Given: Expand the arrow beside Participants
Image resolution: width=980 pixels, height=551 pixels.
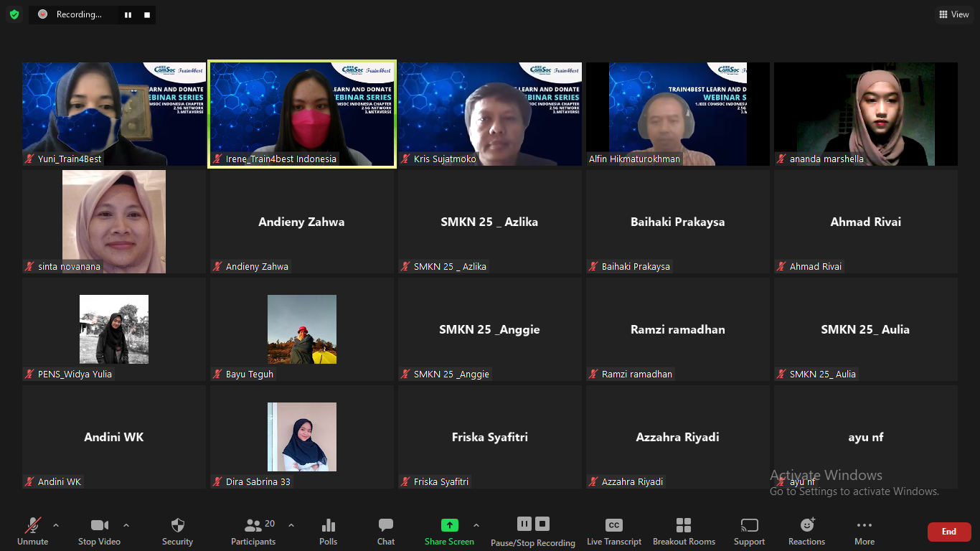Looking at the screenshot, I should pyautogui.click(x=291, y=525).
